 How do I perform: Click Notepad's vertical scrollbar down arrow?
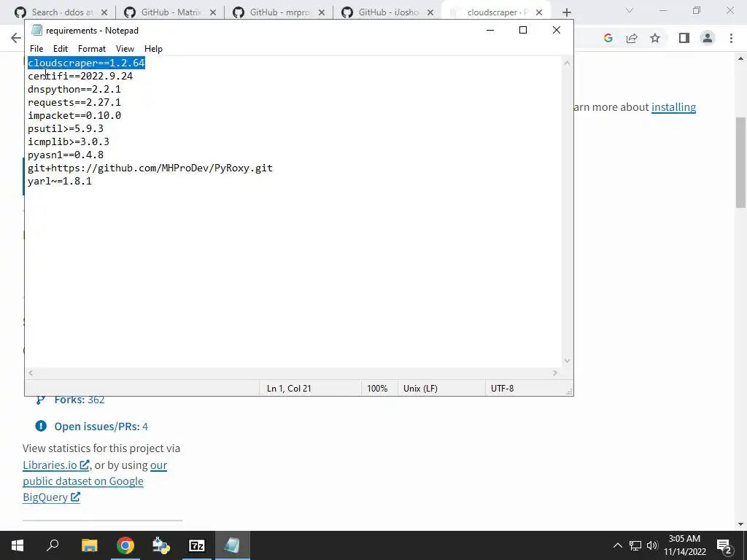(x=567, y=360)
